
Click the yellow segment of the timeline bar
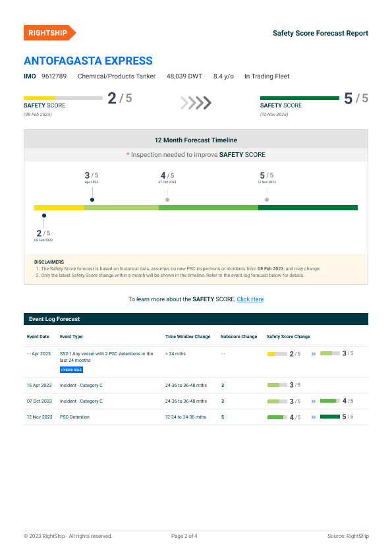coord(59,208)
